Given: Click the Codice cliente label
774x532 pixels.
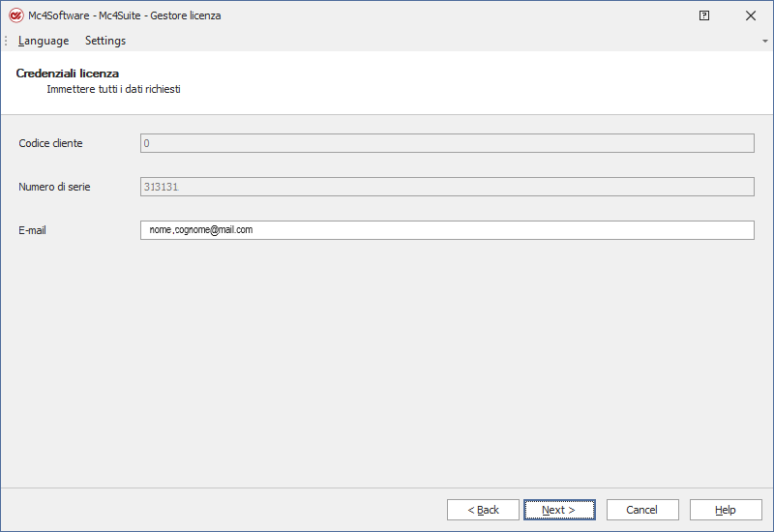Looking at the screenshot, I should click(x=50, y=143).
